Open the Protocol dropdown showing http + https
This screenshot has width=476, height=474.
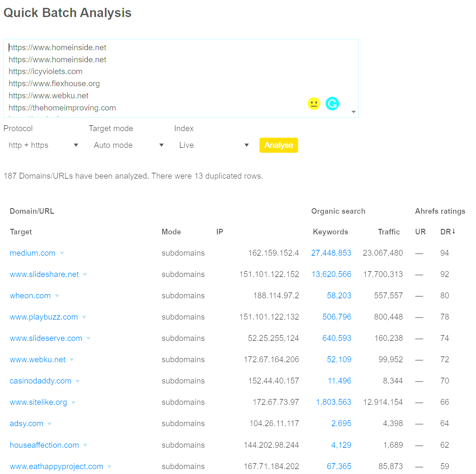(44, 145)
